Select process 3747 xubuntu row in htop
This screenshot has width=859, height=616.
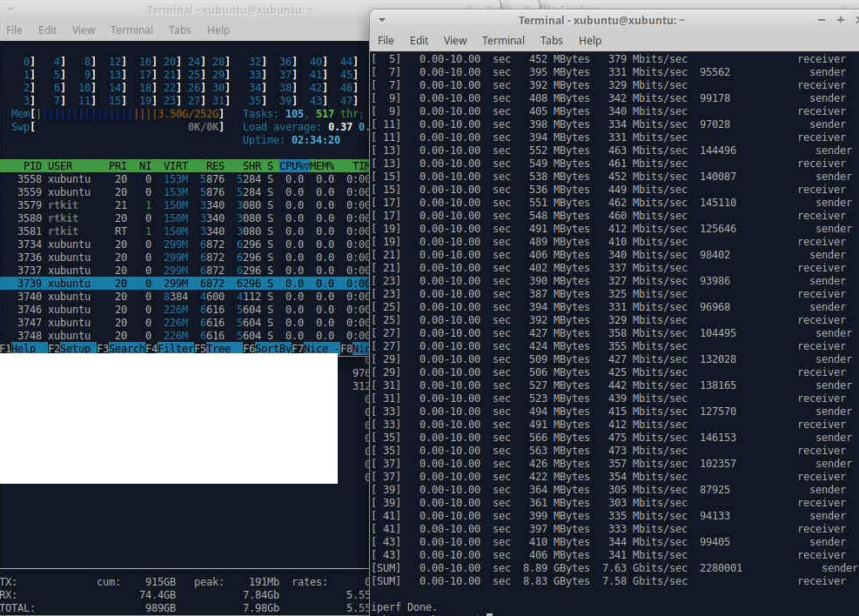[185, 323]
